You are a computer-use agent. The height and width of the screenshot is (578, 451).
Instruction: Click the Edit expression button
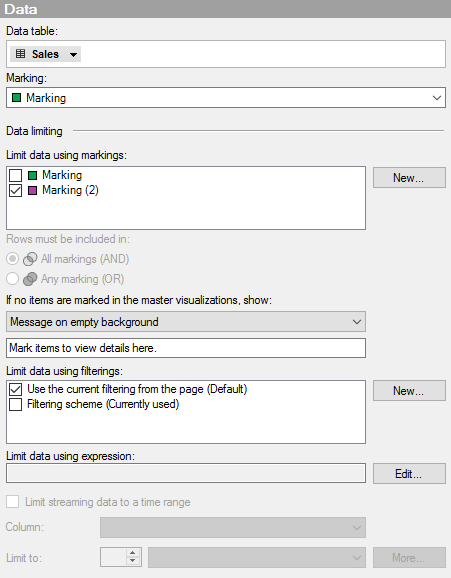click(409, 473)
